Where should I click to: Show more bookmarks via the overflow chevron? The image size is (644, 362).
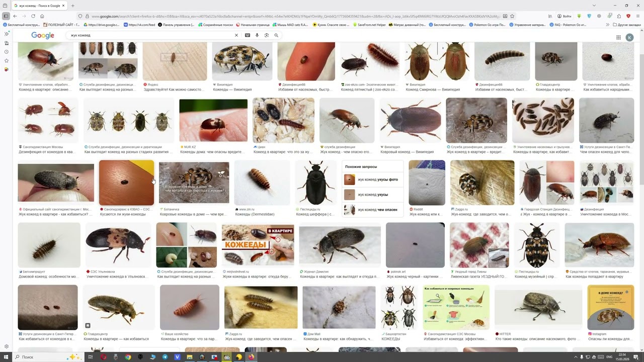pos(608,25)
